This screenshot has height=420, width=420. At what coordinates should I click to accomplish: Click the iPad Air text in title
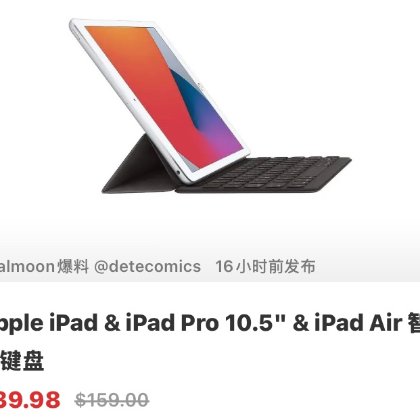point(357,323)
